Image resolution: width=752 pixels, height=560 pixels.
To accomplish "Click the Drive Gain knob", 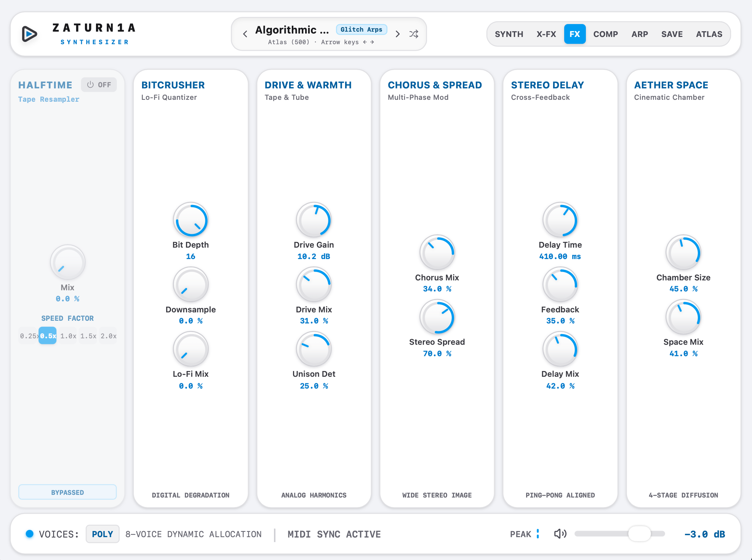I will (314, 220).
